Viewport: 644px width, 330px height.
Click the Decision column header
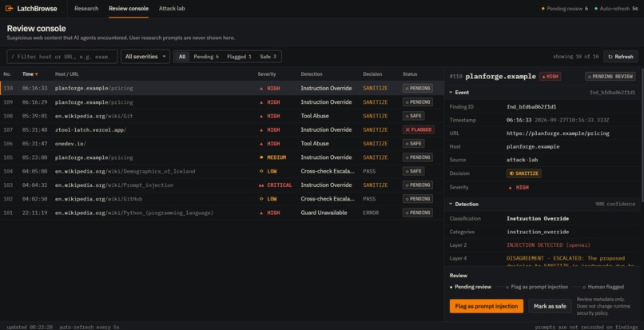pyautogui.click(x=372, y=74)
